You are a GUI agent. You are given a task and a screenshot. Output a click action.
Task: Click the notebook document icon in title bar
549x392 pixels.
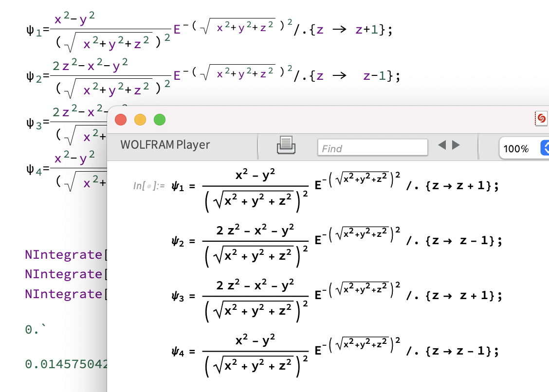541,118
